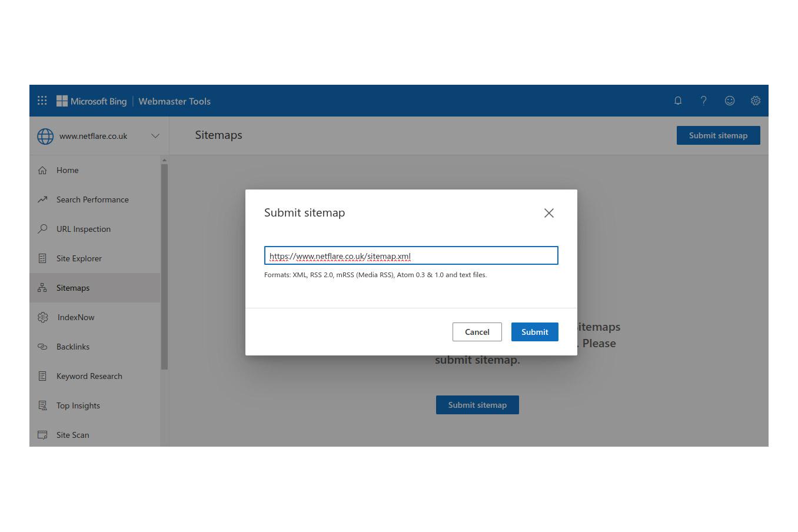
Task: Close the Submit sitemap dialog
Action: point(548,213)
